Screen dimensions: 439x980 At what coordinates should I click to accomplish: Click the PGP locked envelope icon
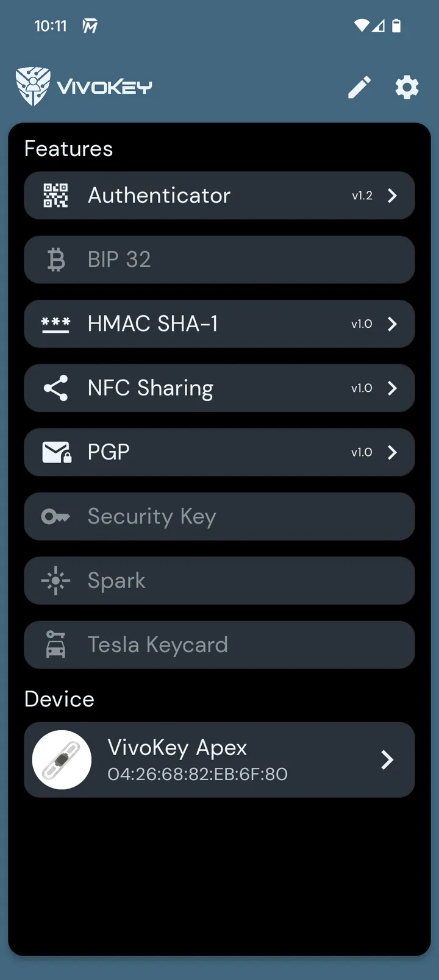57,452
